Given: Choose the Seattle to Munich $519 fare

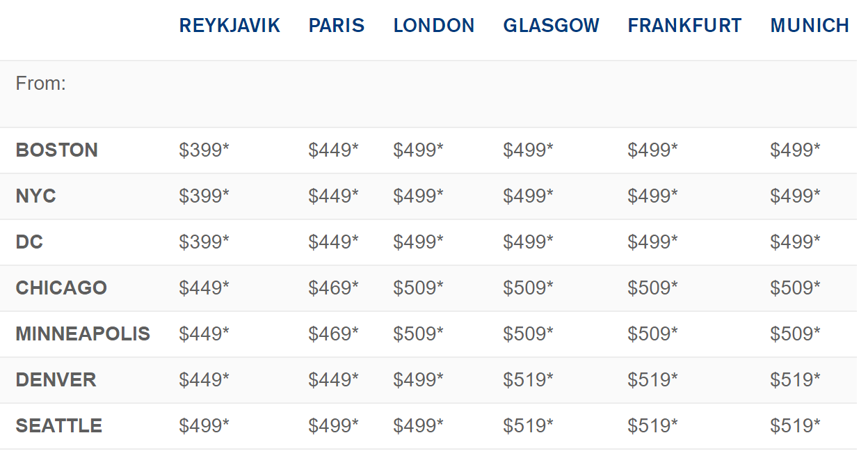Looking at the screenshot, I should [795, 426].
